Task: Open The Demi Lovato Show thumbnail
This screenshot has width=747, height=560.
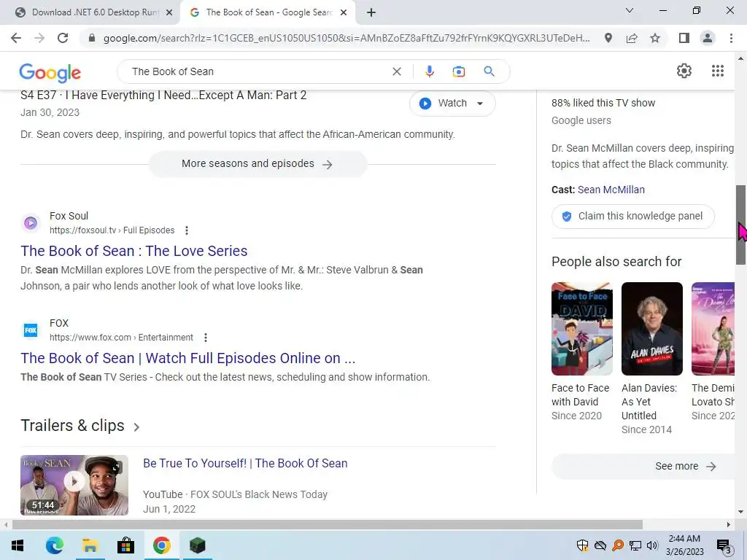Action: tap(713, 329)
